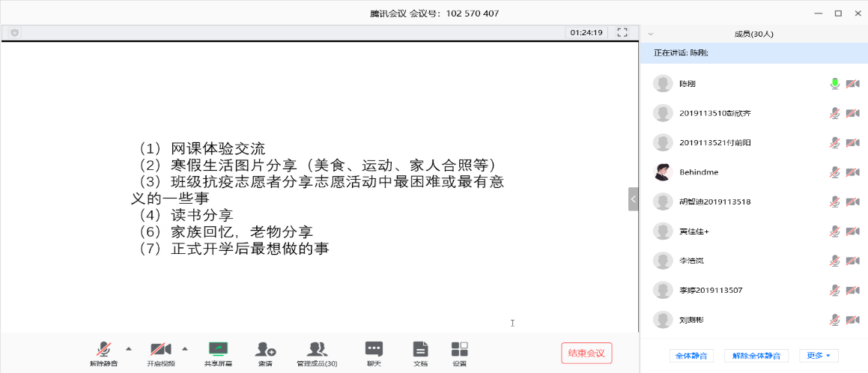Collapse the member sidebar with arrow handle
This screenshot has height=373, width=868.
point(634,199)
